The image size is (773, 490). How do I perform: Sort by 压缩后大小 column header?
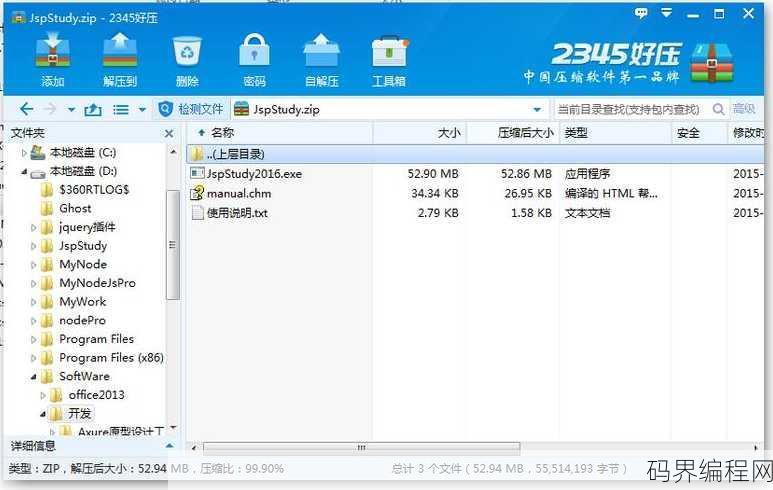click(526, 133)
